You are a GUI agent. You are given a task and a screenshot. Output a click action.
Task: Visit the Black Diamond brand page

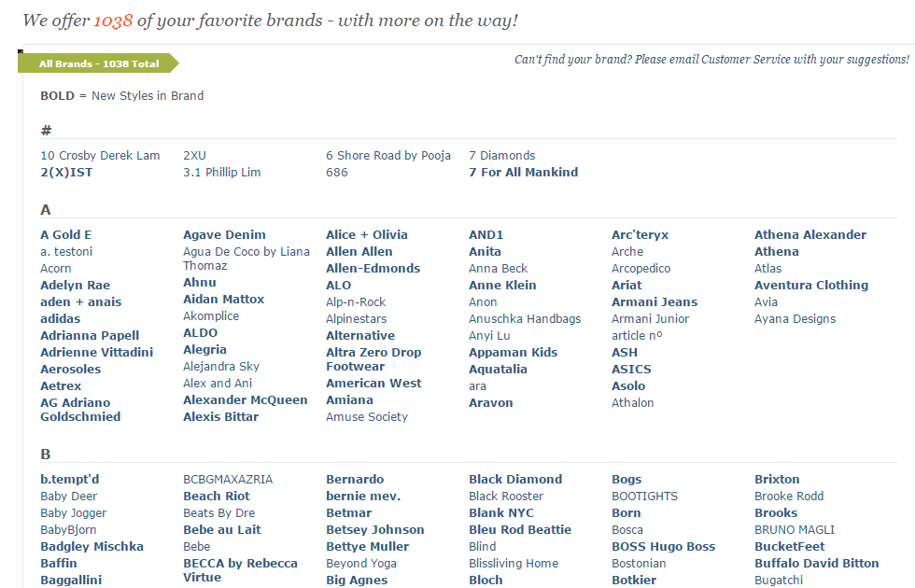515,480
